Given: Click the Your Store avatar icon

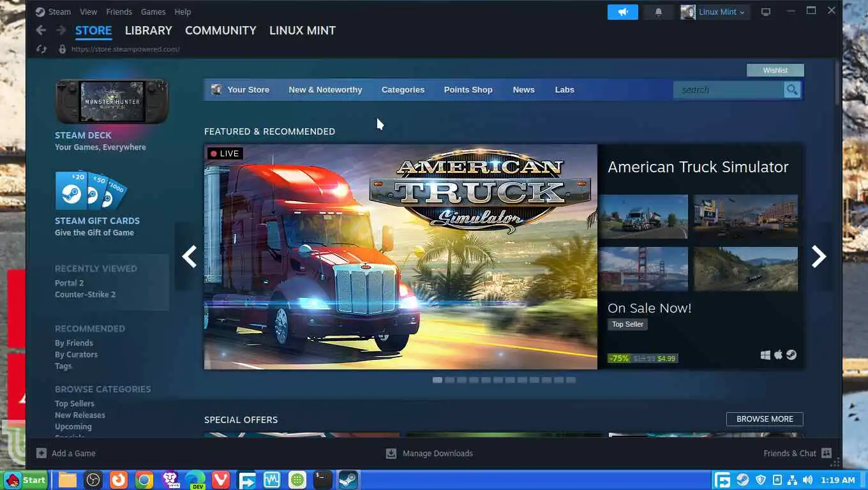Looking at the screenshot, I should (x=216, y=90).
